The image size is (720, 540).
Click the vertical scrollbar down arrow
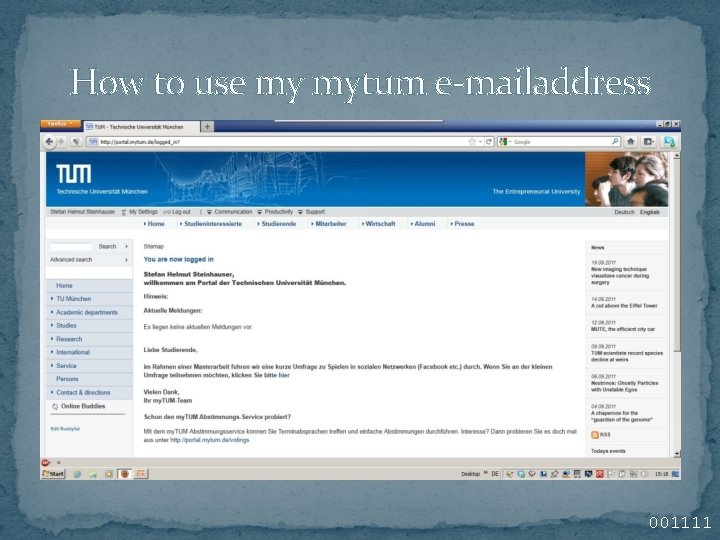pos(676,454)
